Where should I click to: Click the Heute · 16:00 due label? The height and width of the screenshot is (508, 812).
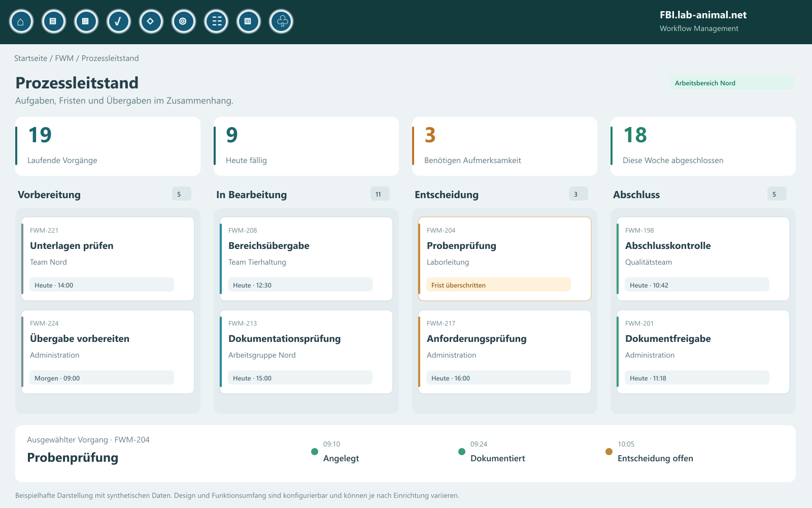498,378
